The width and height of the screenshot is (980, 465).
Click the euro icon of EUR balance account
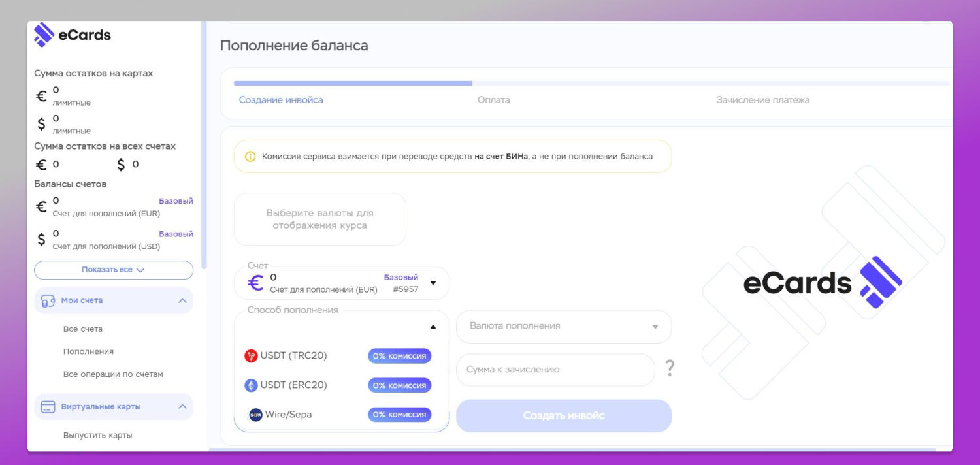pos(41,207)
